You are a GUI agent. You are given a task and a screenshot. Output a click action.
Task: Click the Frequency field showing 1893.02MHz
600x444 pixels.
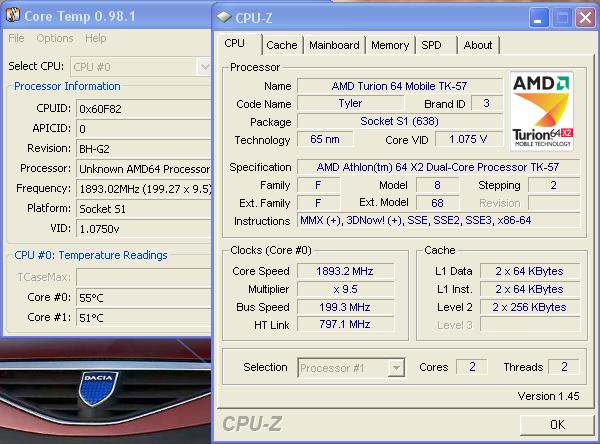(x=144, y=189)
